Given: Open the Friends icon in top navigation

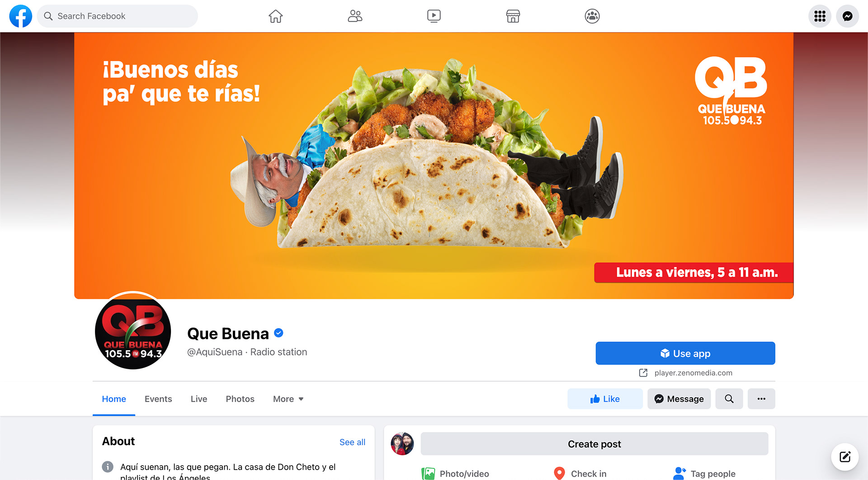Looking at the screenshot, I should tap(355, 16).
